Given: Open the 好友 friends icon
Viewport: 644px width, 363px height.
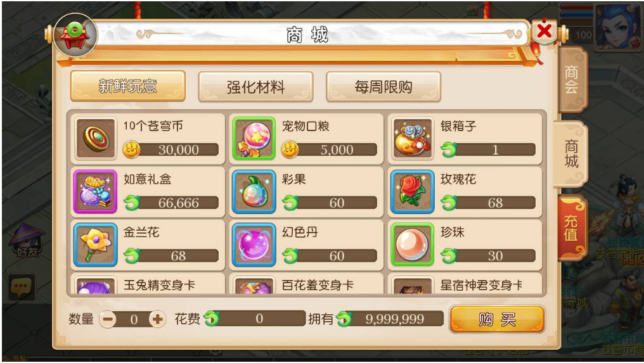Looking at the screenshot, I should point(27,240).
